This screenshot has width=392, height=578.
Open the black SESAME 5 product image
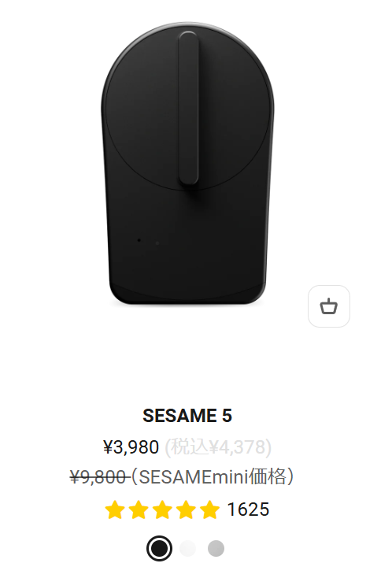tap(187, 164)
